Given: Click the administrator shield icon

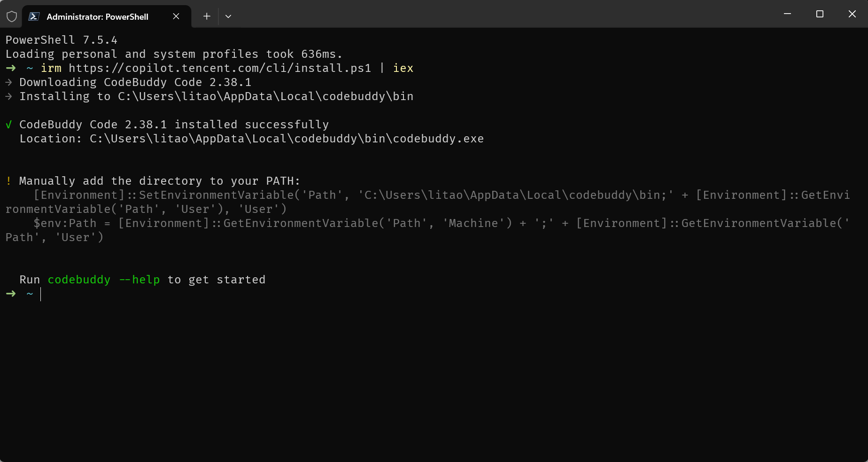Looking at the screenshot, I should tap(12, 16).
